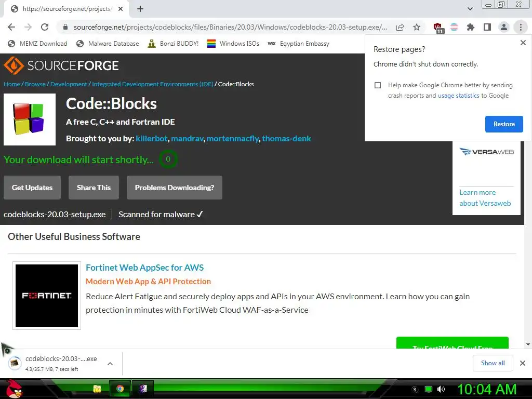Click the SourceForge logo
Viewport: 532px width, 399px height.
click(x=61, y=65)
